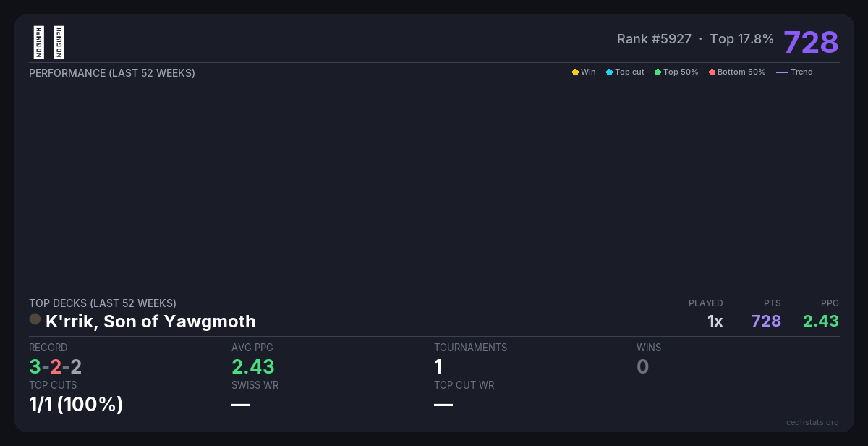Open the cedhstats.org watermark link
868x446 pixels.
tap(812, 422)
